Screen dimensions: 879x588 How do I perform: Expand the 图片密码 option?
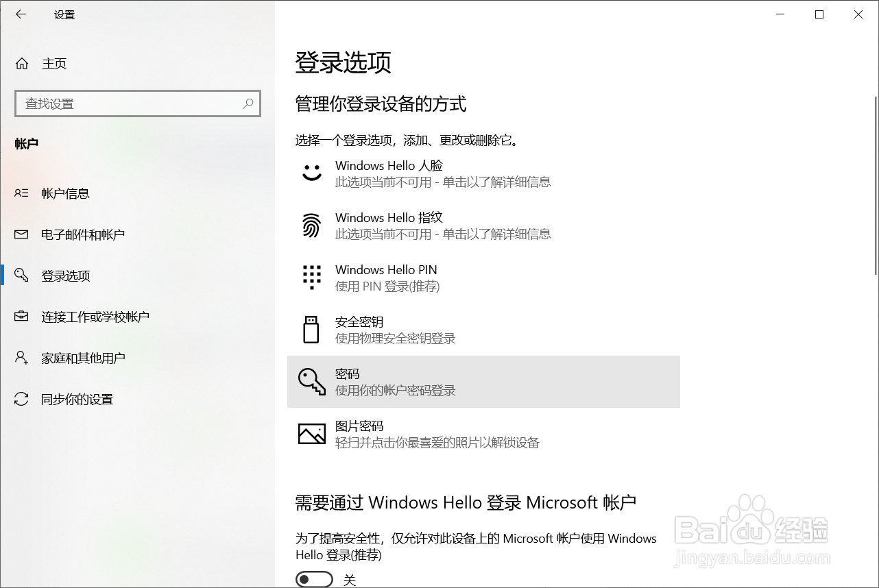pyautogui.click(x=483, y=434)
